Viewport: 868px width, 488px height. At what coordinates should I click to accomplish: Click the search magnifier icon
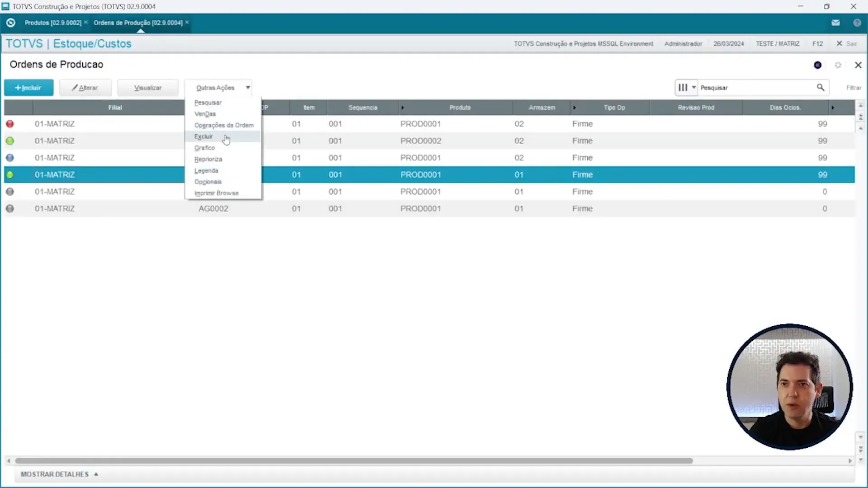point(820,87)
